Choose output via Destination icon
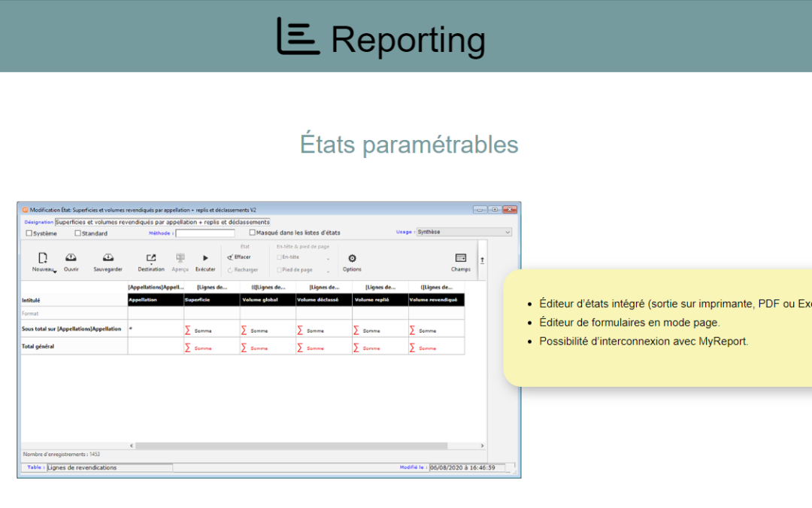Viewport: 812px width, 508px height. (x=150, y=257)
